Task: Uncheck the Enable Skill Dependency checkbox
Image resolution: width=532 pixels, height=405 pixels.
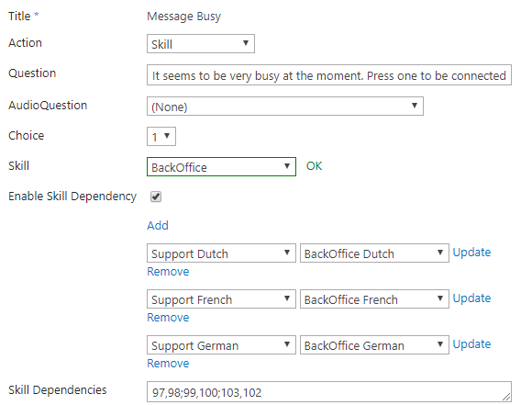Action: tap(156, 197)
